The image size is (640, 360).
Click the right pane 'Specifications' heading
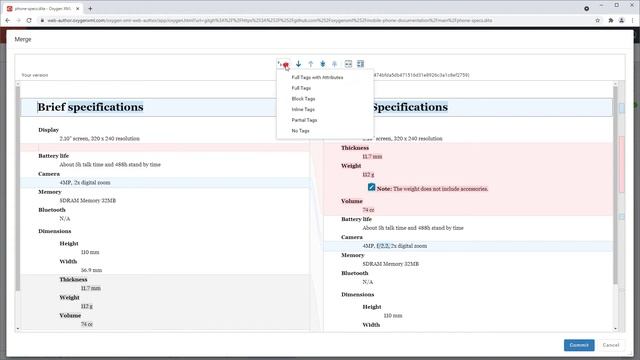pyautogui.click(x=410, y=107)
